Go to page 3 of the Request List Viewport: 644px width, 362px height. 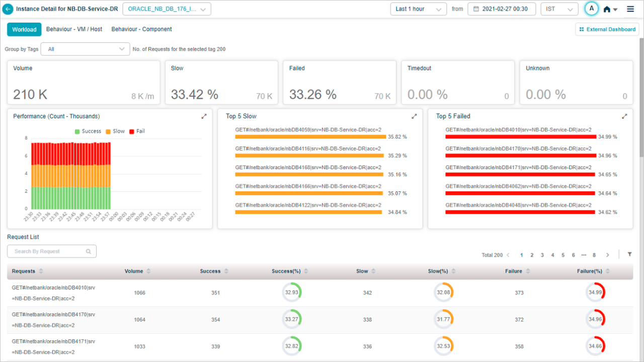point(542,255)
